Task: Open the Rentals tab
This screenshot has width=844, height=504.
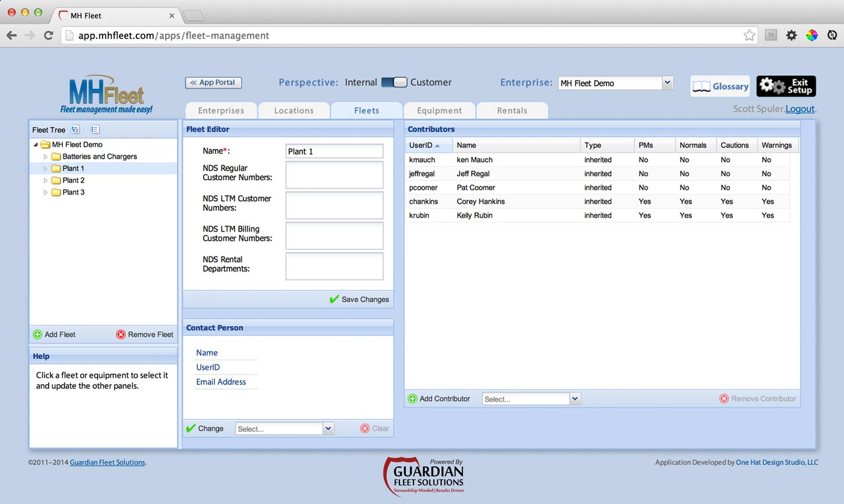Action: coord(512,110)
